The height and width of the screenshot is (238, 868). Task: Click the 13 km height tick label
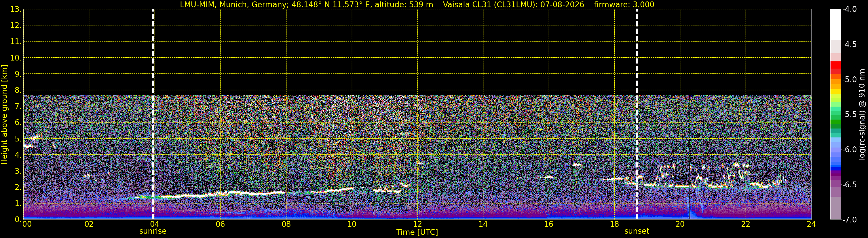tap(16, 10)
